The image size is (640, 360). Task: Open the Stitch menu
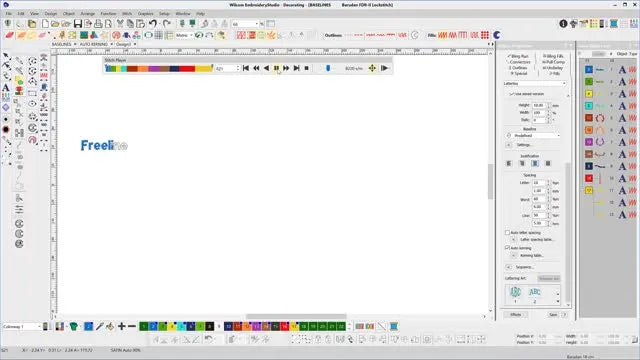pos(127,13)
